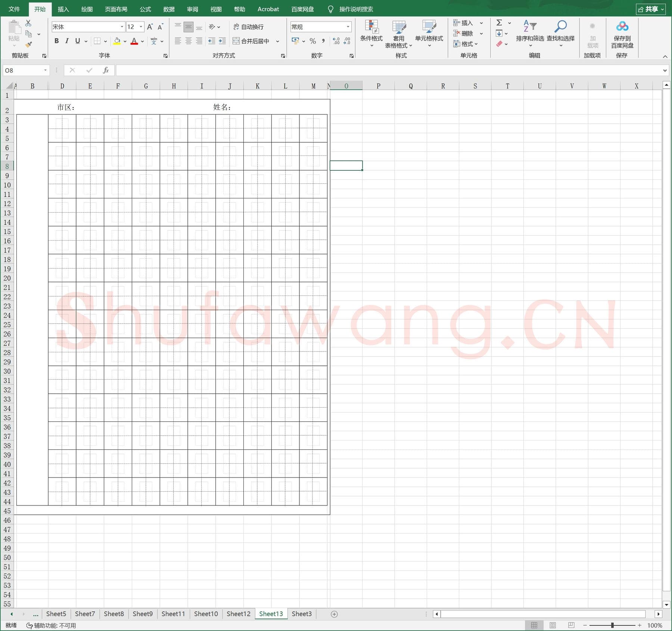The image size is (672, 631).
Task: Open Find and Select (查找和选择)
Action: point(560,34)
